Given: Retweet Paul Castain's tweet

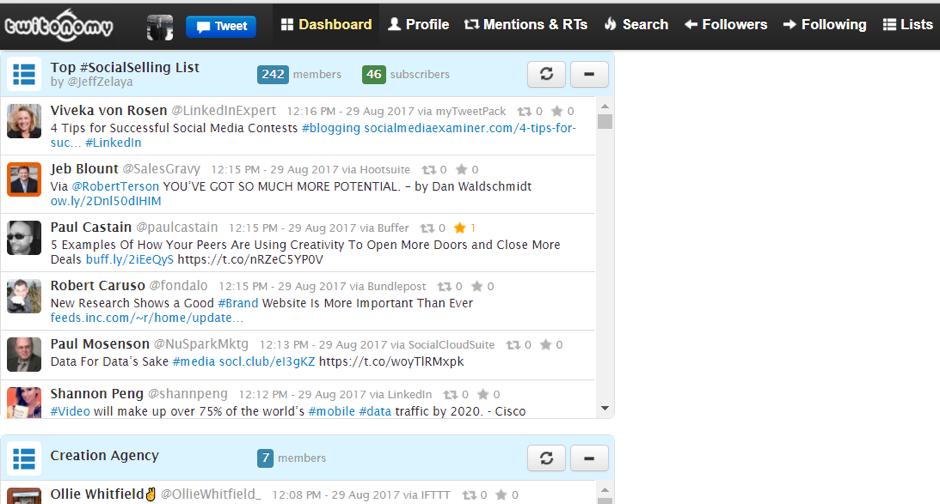Looking at the screenshot, I should point(427,228).
